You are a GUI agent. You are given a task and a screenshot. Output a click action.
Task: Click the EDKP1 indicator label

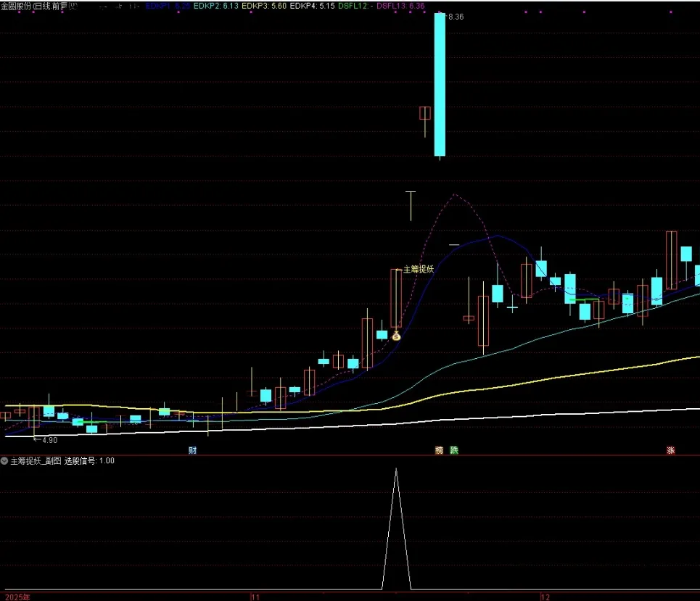point(168,7)
